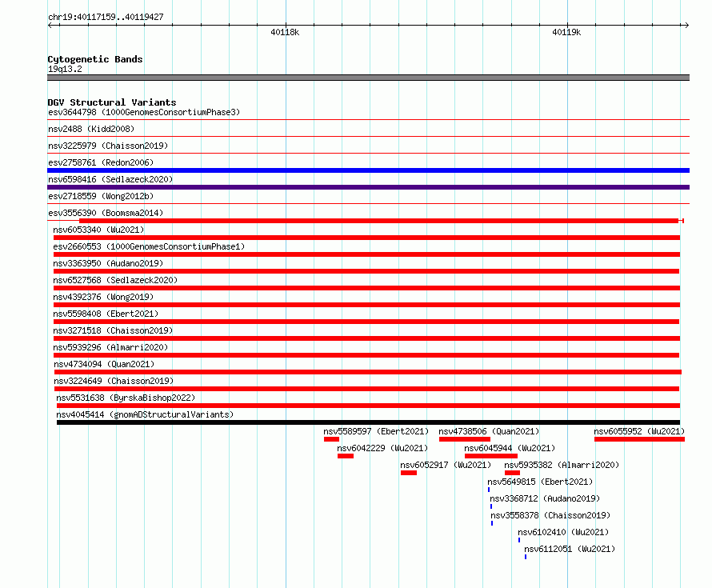Click the nsv5935382 (Almarri2020) red bar
Viewport: 712px width, 588px height.
(x=512, y=473)
